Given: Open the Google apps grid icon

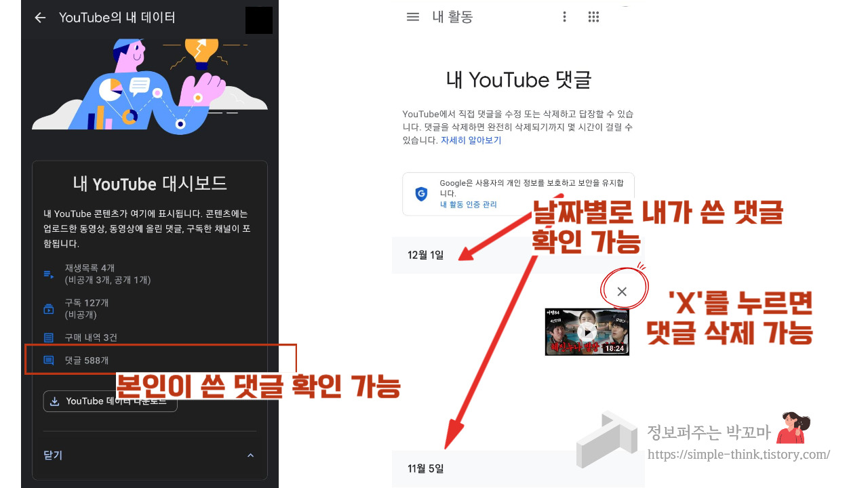Looking at the screenshot, I should pyautogui.click(x=593, y=17).
